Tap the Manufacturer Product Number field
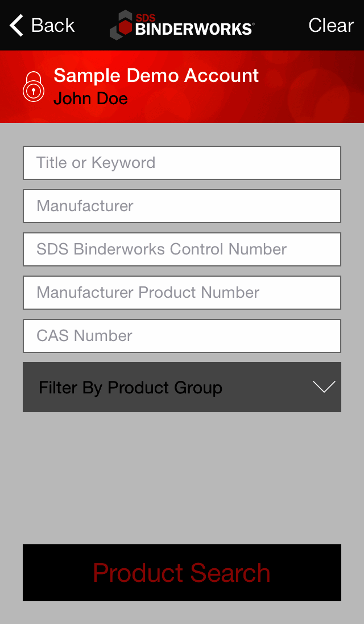 (182, 293)
